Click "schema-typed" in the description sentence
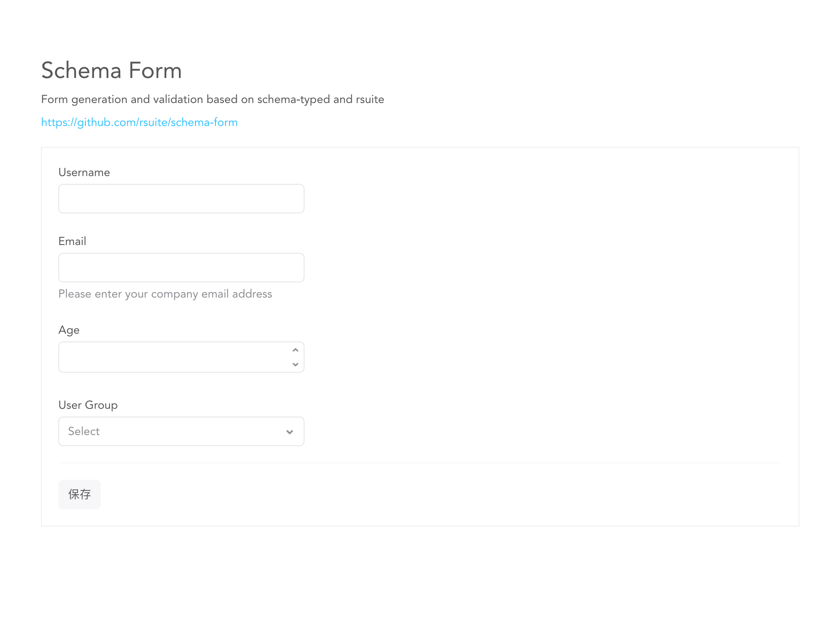This screenshot has height=630, width=840. [x=293, y=99]
